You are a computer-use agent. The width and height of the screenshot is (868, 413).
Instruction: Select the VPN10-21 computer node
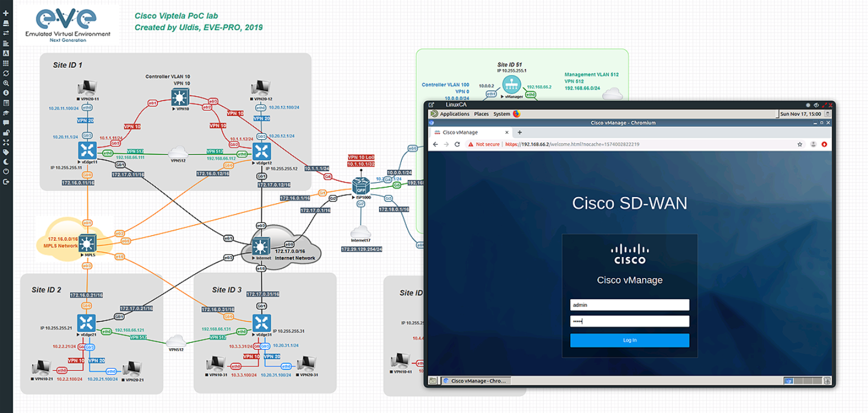click(x=42, y=368)
